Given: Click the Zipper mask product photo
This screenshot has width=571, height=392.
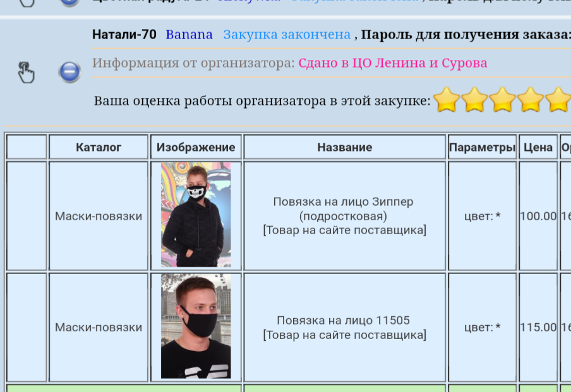Looking at the screenshot, I should [x=195, y=215].
